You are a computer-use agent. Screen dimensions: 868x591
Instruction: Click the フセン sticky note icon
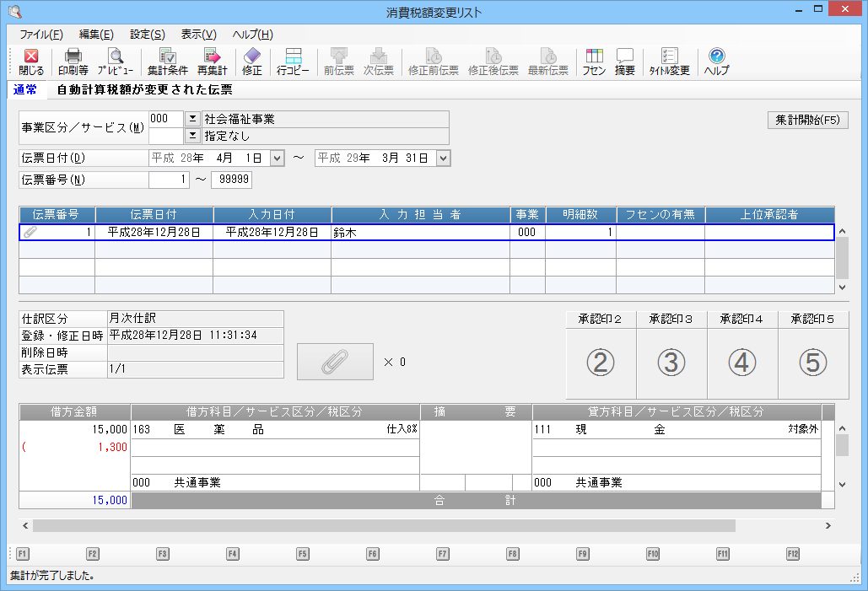pos(594,62)
